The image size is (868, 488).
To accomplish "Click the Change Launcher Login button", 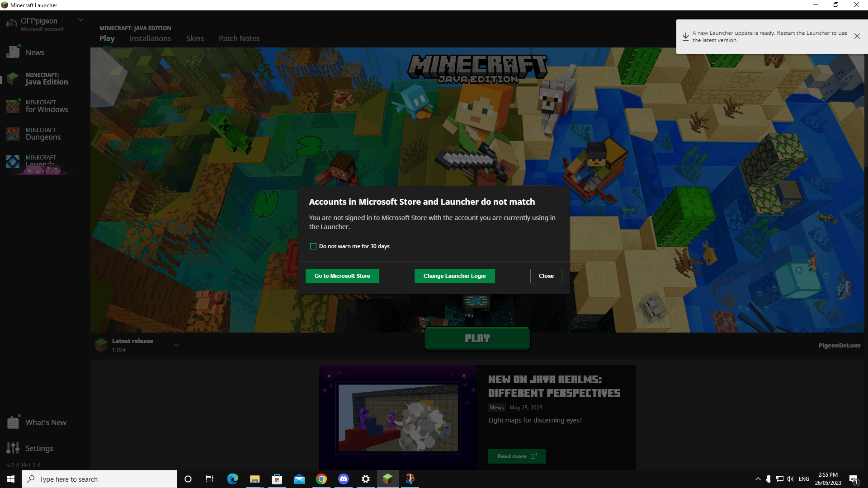I will click(x=454, y=276).
